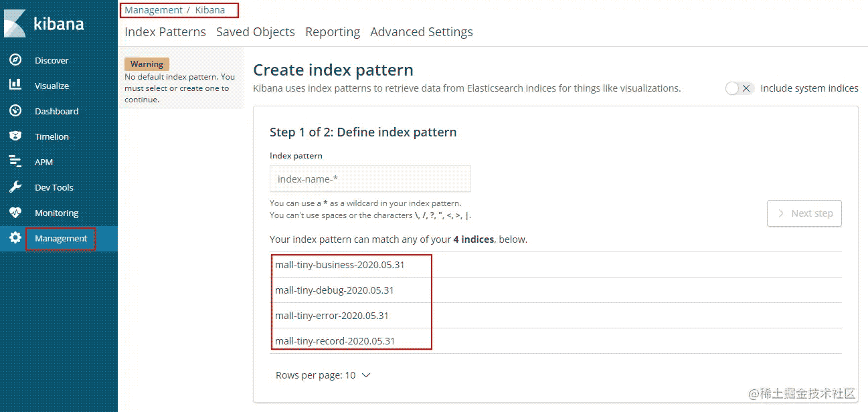Click the Management breadcrumb link
The height and width of the screenshot is (412, 868).
point(153,10)
